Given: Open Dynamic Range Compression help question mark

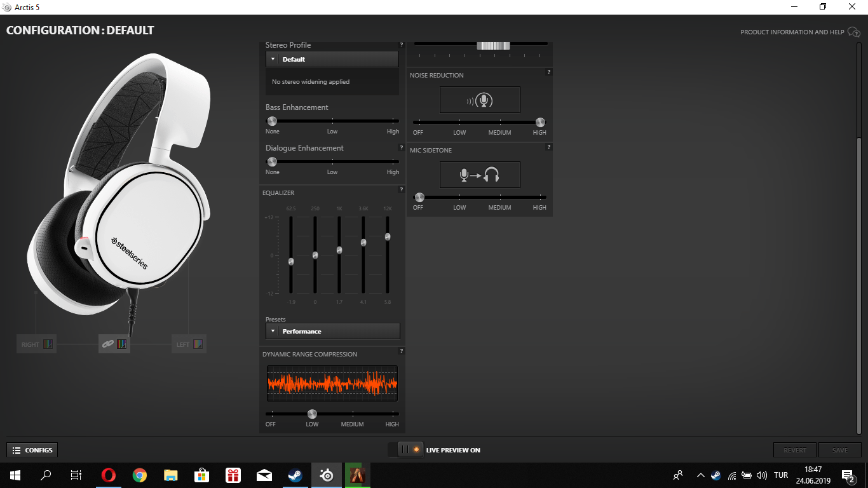Looking at the screenshot, I should [402, 351].
